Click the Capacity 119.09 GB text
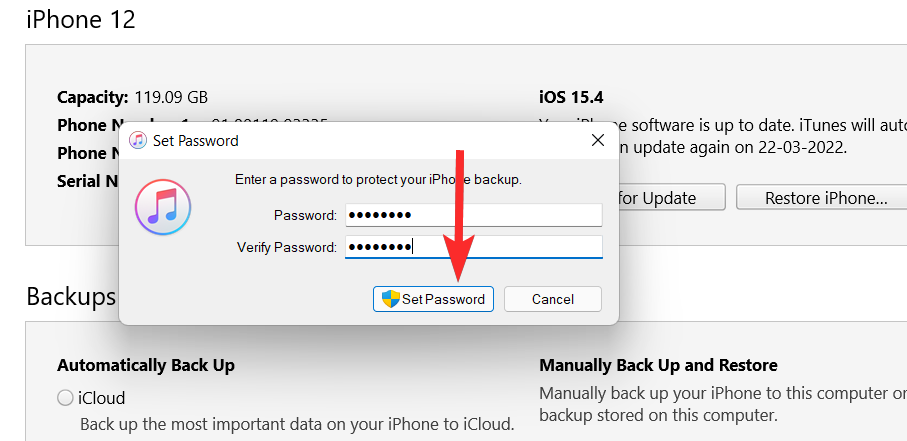This screenshot has height=441, width=907. pos(132,98)
